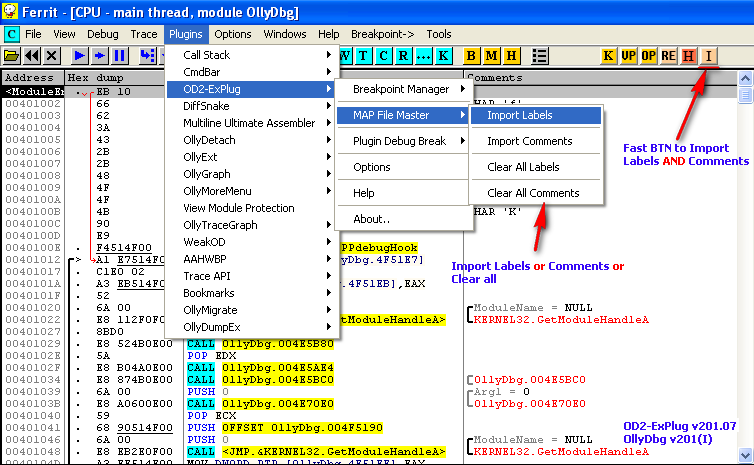Image resolution: width=754 pixels, height=465 pixels.
Task: Click the OP toolbar button
Action: pyautogui.click(x=648, y=56)
